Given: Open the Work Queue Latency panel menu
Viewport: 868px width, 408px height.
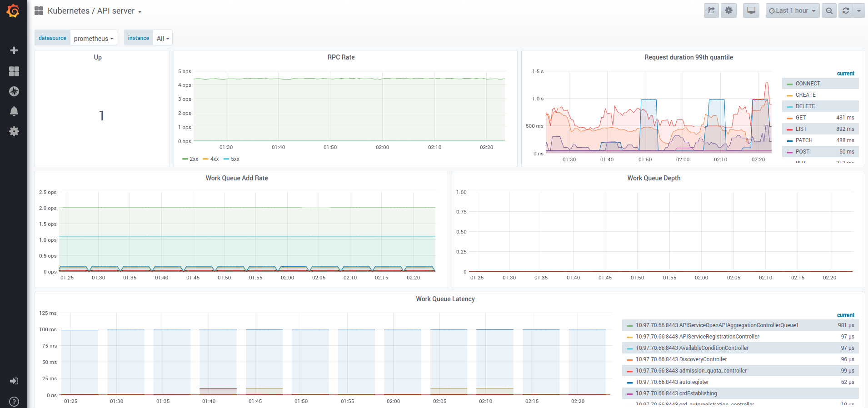Looking at the screenshot, I should click(x=445, y=299).
